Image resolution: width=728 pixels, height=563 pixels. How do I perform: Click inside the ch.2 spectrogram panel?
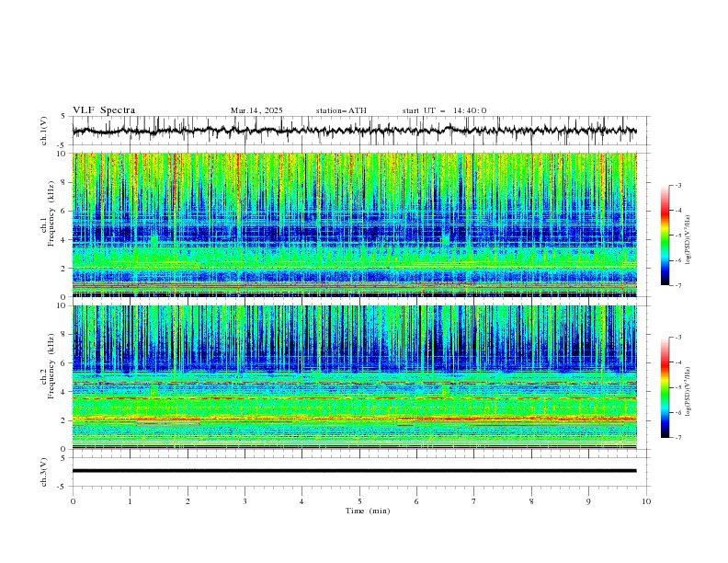[x=354, y=377]
